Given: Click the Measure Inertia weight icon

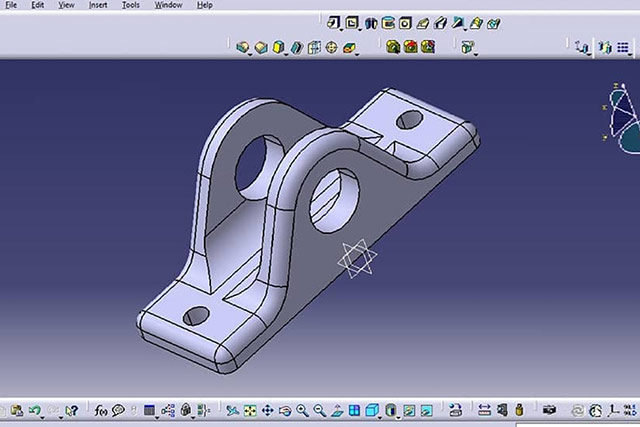Looking at the screenshot, I should (x=519, y=410).
